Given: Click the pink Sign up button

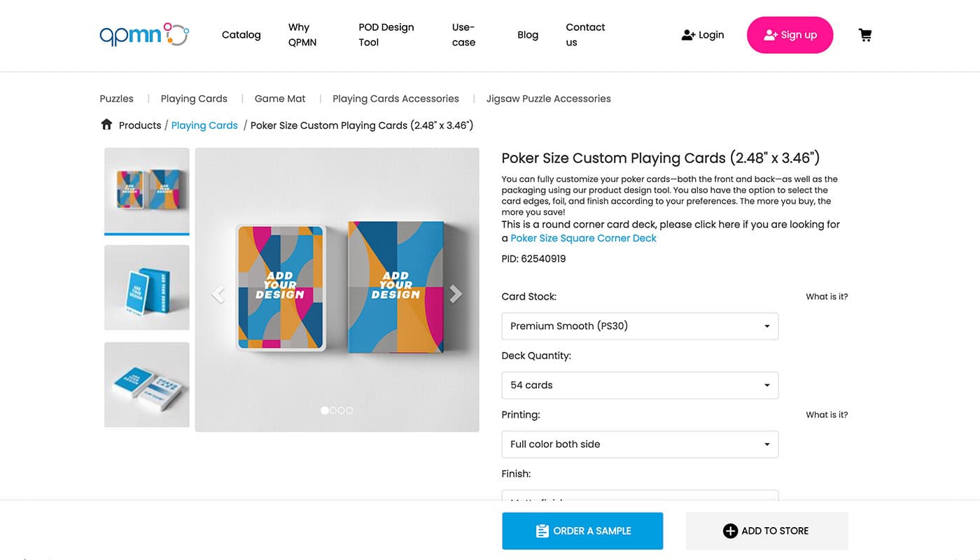Looking at the screenshot, I should [790, 35].
